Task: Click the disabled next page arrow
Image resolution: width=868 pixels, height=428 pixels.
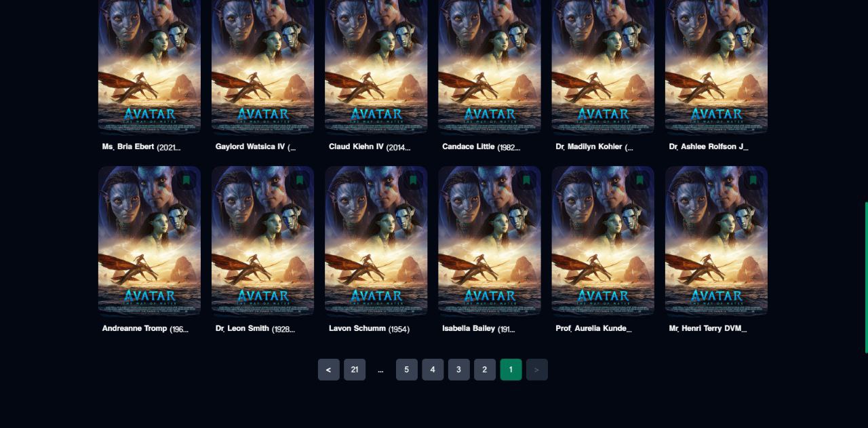Action: point(536,370)
